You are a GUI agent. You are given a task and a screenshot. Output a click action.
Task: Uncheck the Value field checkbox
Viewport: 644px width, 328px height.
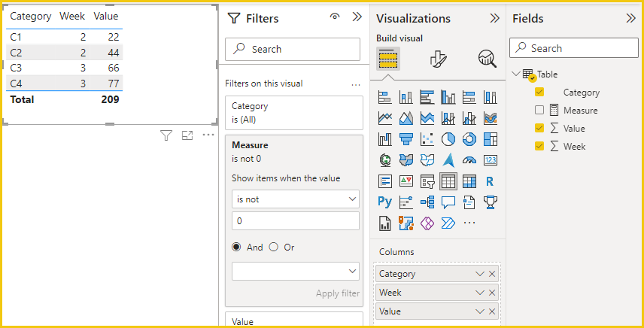539,129
